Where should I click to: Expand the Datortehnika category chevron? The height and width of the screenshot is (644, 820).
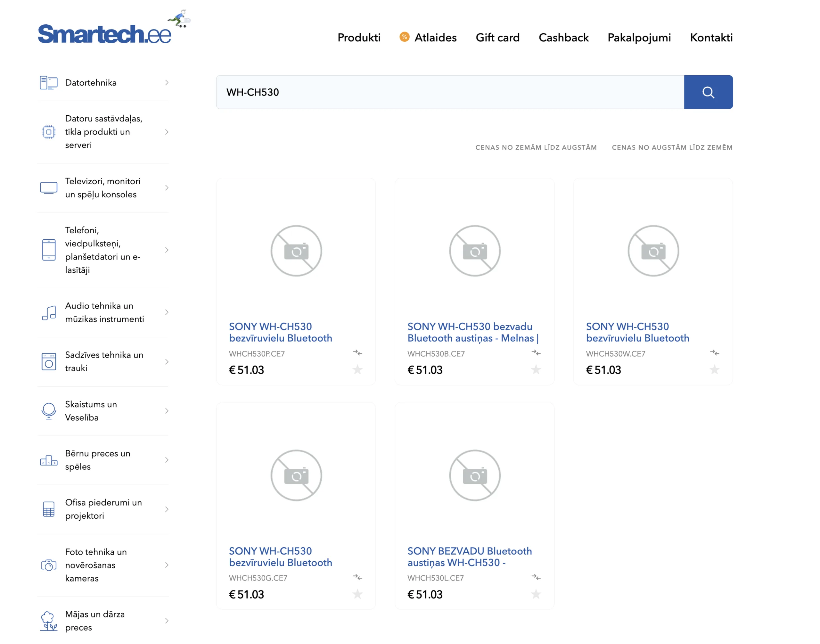(x=167, y=83)
